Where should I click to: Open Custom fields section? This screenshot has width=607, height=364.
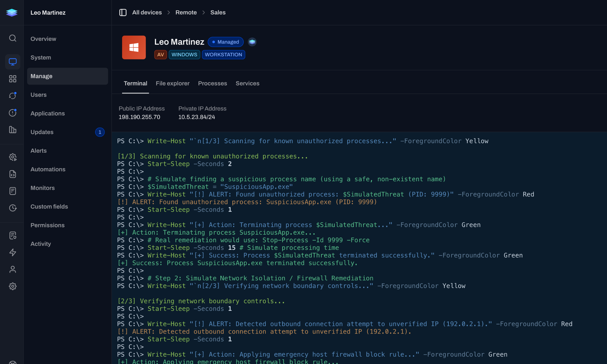[x=68, y=206]
